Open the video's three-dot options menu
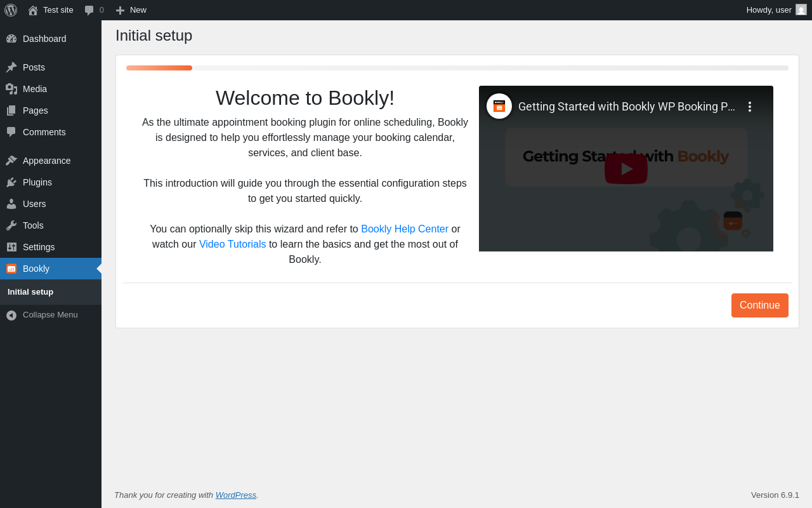The image size is (812, 508). tap(749, 107)
